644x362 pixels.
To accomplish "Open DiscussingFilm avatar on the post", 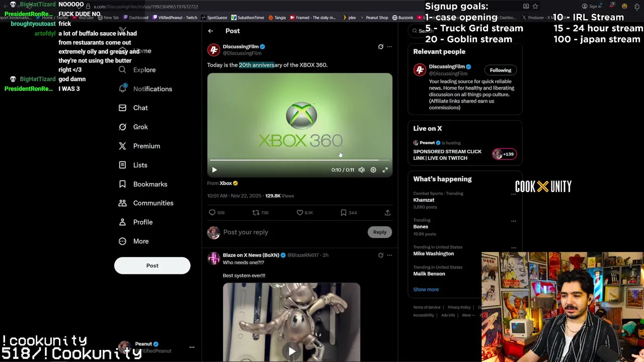I will click(x=214, y=50).
